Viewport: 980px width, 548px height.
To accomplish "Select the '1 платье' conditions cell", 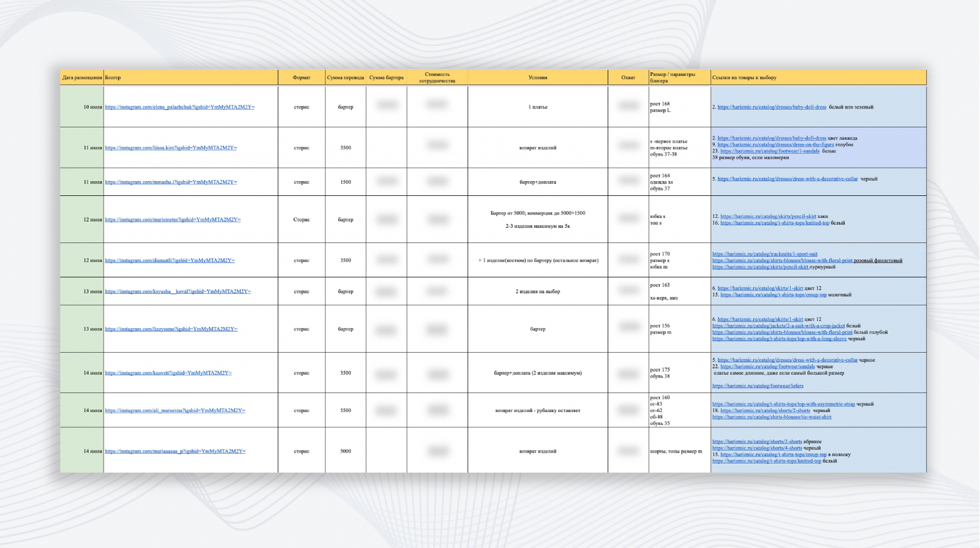I will click(x=538, y=107).
